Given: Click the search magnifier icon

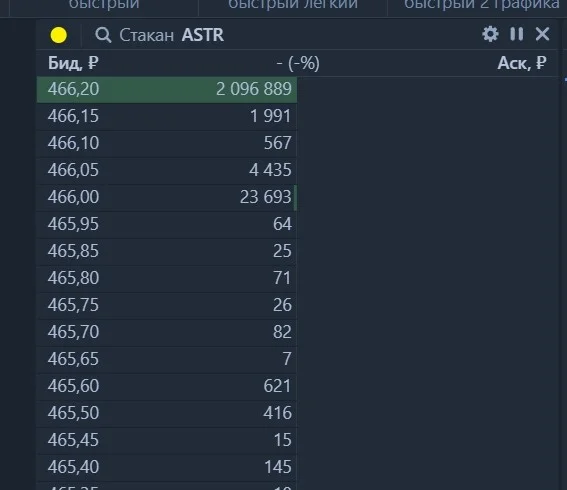Looking at the screenshot, I should pos(103,35).
